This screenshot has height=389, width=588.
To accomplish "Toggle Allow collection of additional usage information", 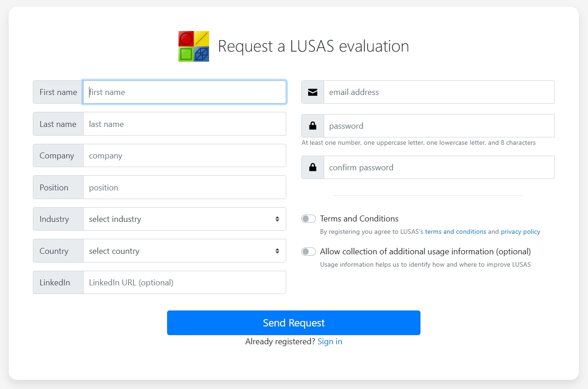I will point(309,252).
